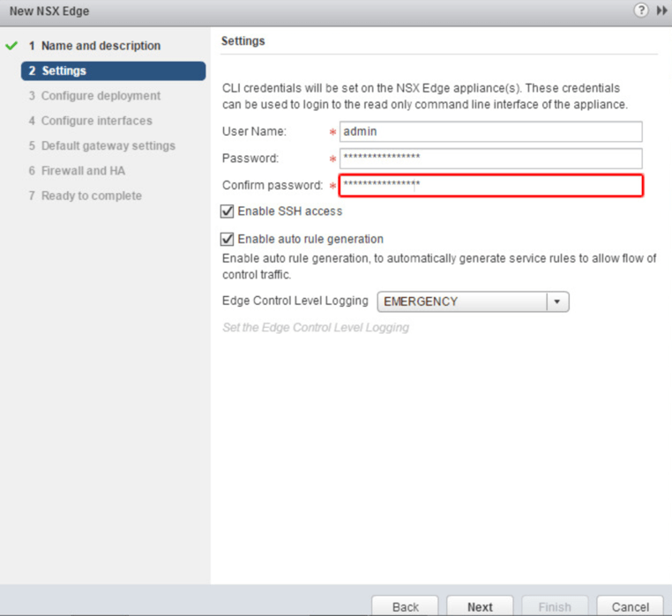Click the help question mark icon
Screen dimensions: 672x616
click(x=641, y=11)
